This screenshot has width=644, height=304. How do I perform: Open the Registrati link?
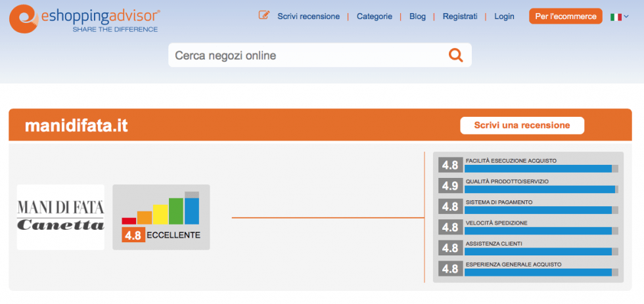[x=460, y=16]
